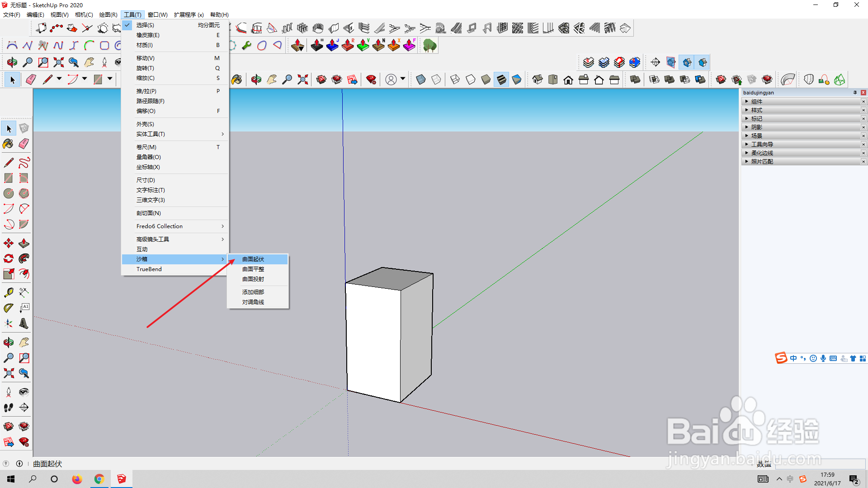Enable Shaded face style
The height and width of the screenshot is (488, 868).
(x=486, y=80)
